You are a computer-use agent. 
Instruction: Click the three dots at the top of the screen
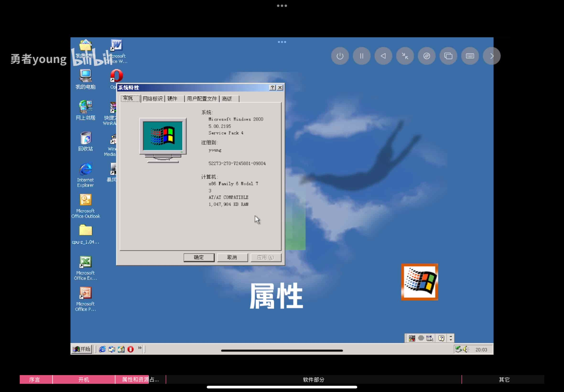[282, 6]
